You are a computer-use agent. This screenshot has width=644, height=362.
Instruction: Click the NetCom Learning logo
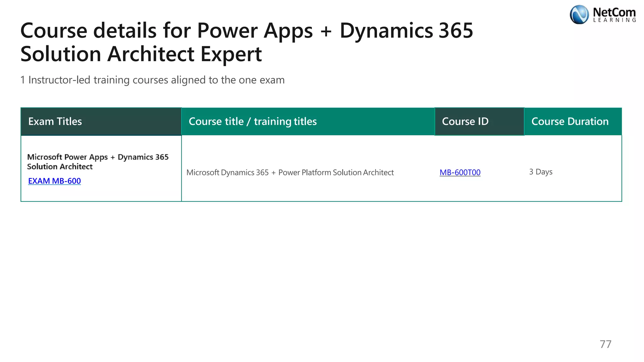603,14
